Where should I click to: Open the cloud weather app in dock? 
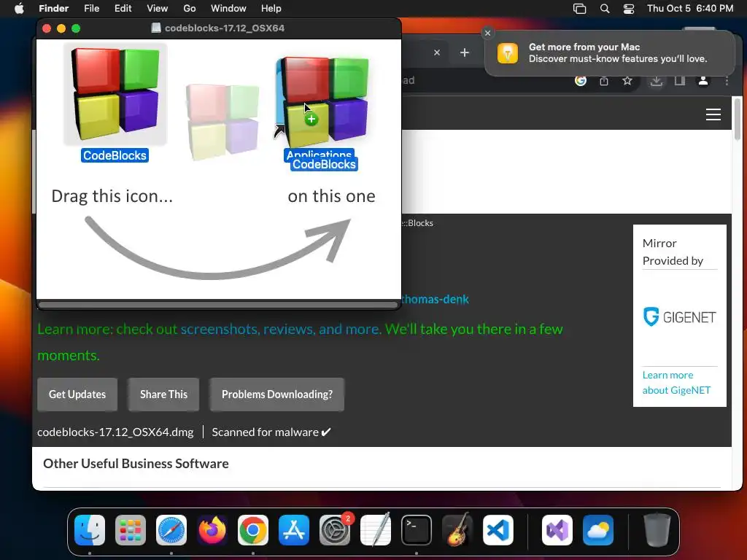click(598, 530)
